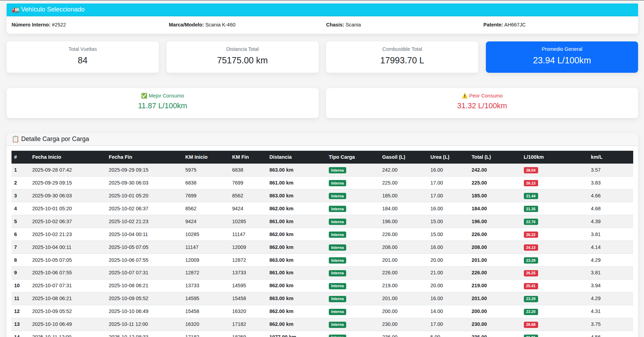The image size is (644, 337).
Task: Click the green 23.20 badge in row 12
Action: (x=530, y=312)
